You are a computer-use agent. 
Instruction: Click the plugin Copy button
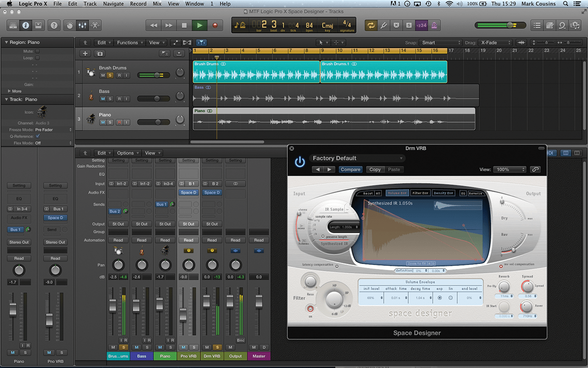pyautogui.click(x=375, y=169)
